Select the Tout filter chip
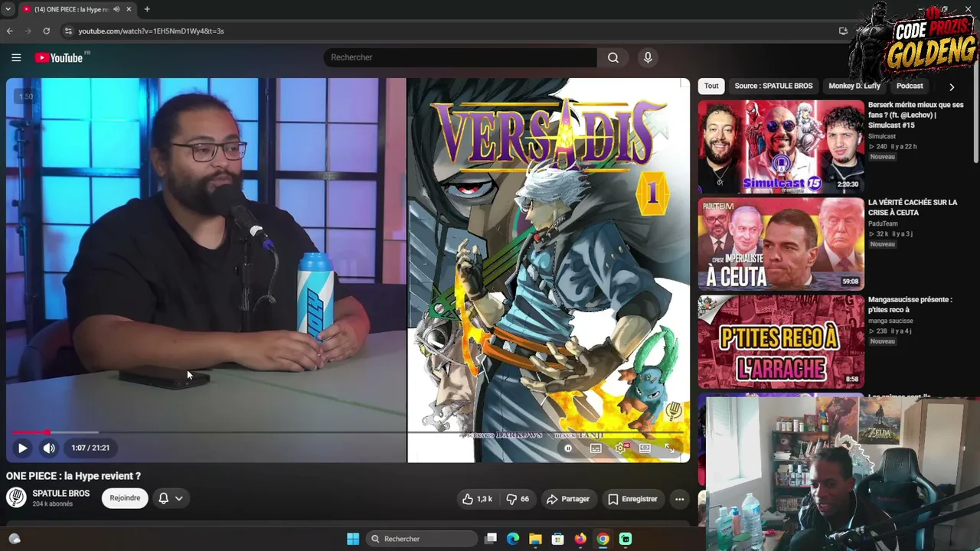This screenshot has height=551, width=980. [711, 86]
